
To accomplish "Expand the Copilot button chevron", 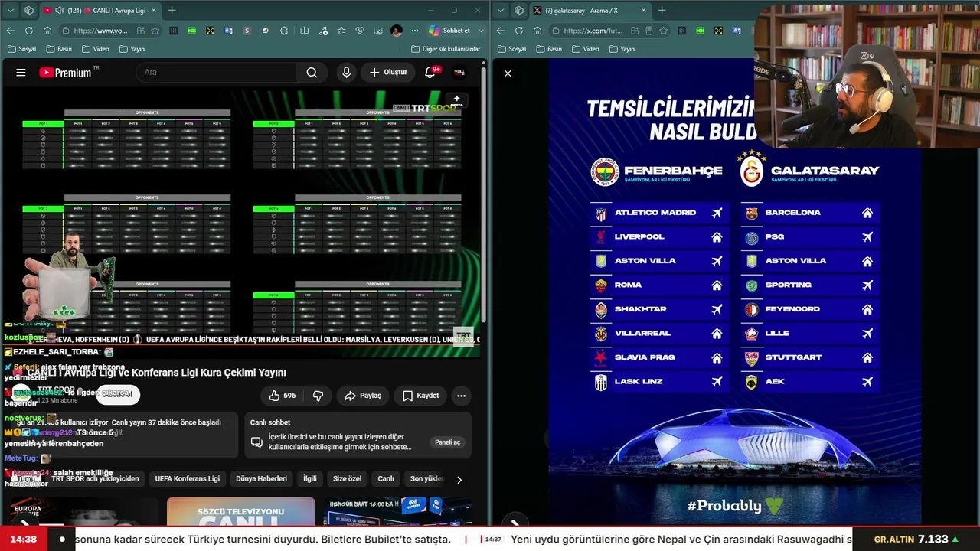I will [x=481, y=31].
